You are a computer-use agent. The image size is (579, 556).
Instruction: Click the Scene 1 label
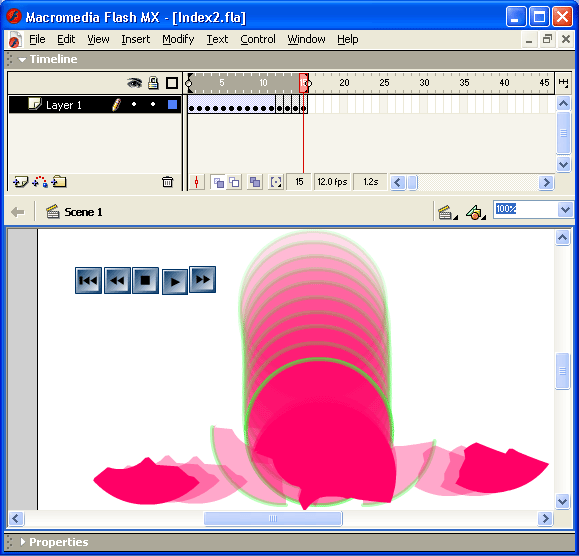click(83, 212)
